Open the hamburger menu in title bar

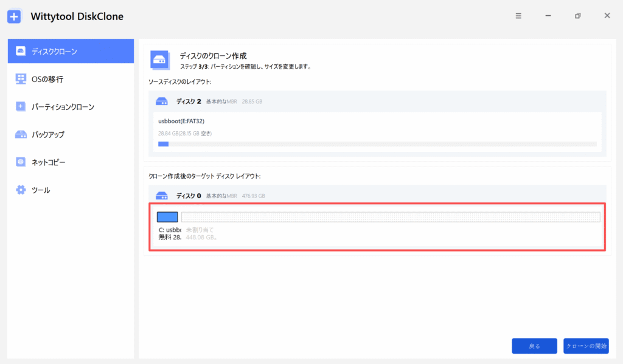pyautogui.click(x=518, y=16)
